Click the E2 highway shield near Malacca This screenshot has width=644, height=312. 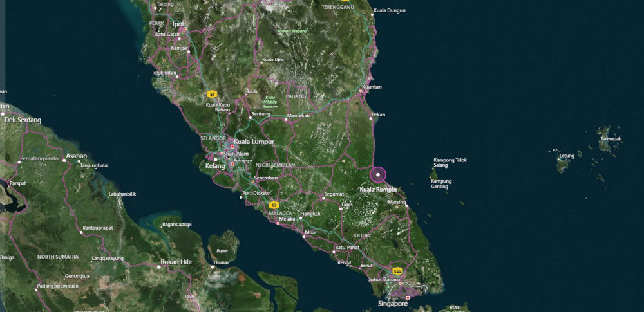coord(274,205)
